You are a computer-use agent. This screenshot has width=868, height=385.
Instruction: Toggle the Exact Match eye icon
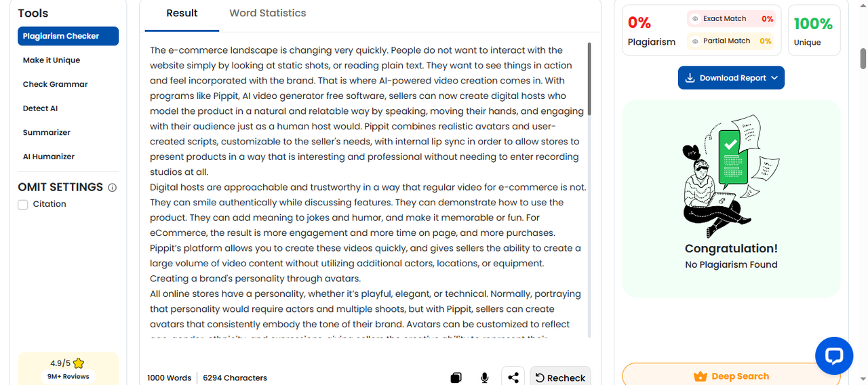[x=695, y=19]
